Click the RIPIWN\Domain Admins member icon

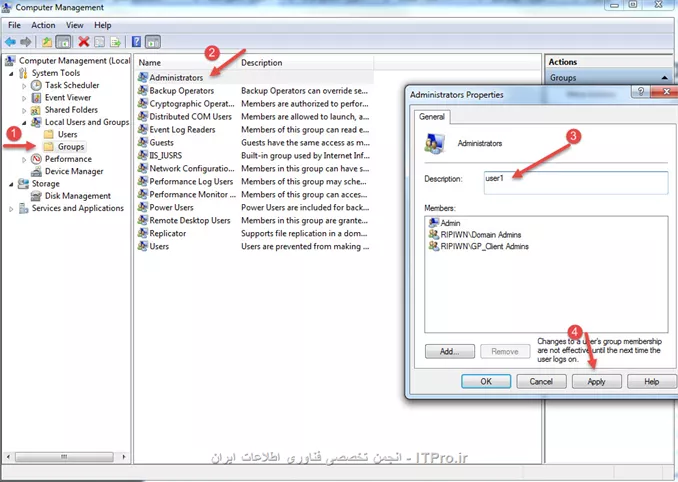[433, 235]
